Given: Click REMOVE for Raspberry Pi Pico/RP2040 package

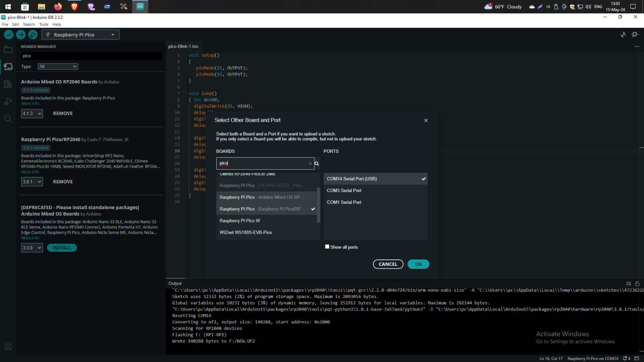Looking at the screenshot, I should pyautogui.click(x=63, y=182).
